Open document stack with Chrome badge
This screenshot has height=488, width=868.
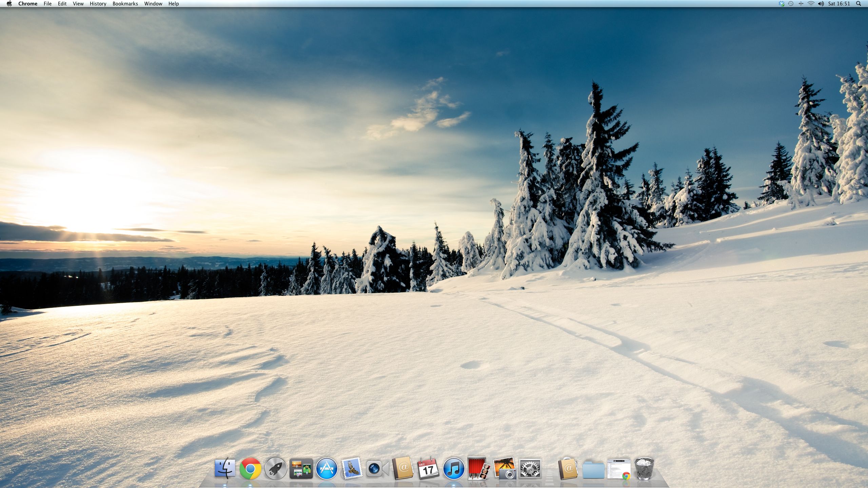click(619, 469)
